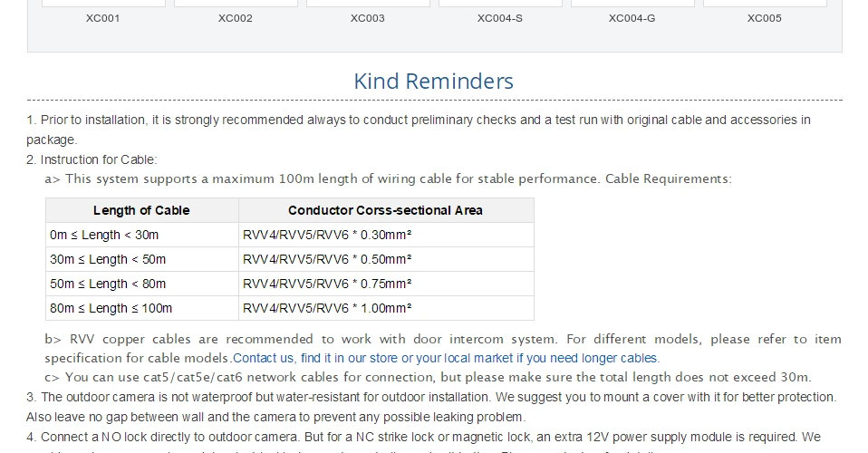Click the cat5/cat5e/cat6 network cables note

coord(428,377)
